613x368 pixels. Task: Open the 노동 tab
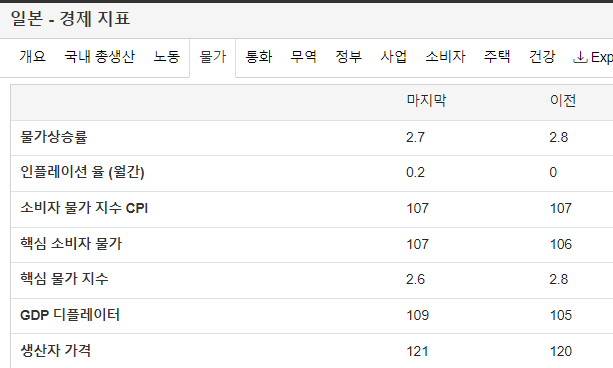(167, 57)
